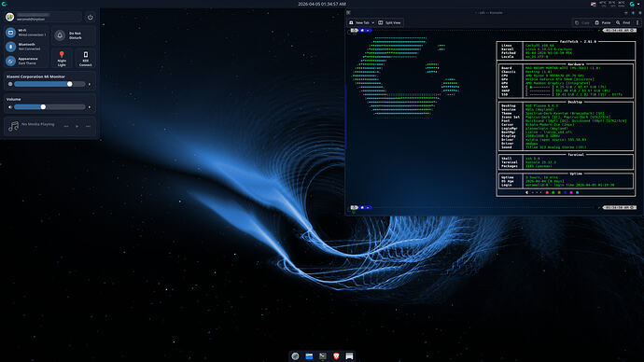This screenshot has width=644, height=362.
Task: Click the rightmost dock icon
Action: click(349, 355)
